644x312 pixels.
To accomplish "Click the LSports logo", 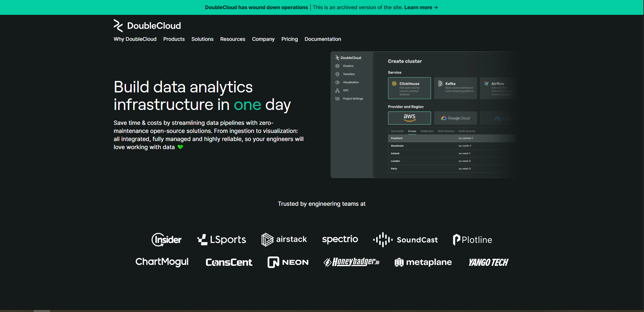I will (222, 239).
